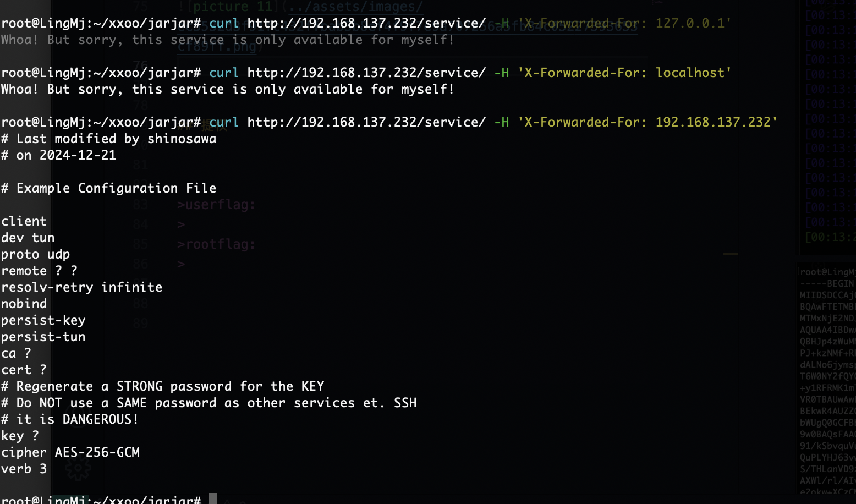This screenshot has height=504, width=856.
Task: Click the faint userflag text in the background
Action: coord(216,205)
